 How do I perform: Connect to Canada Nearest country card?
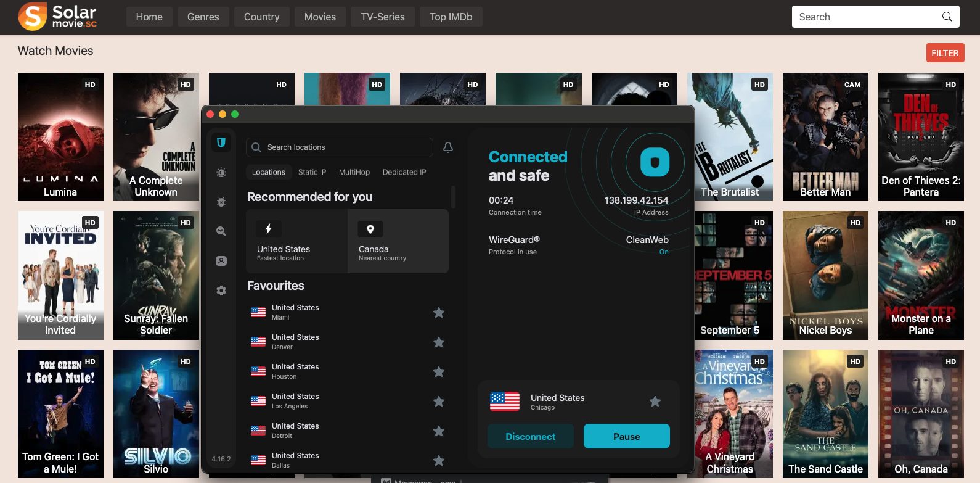tap(398, 241)
